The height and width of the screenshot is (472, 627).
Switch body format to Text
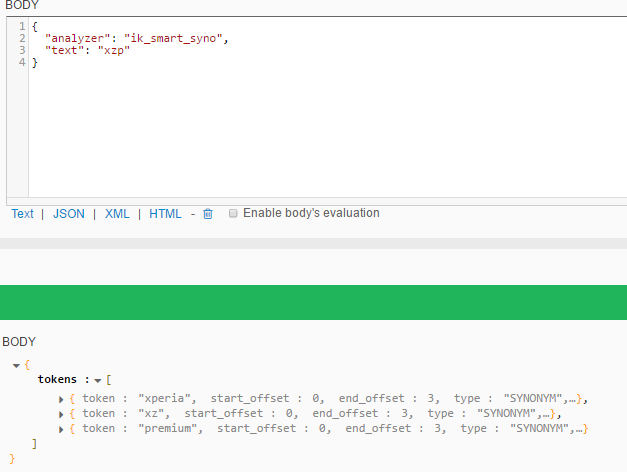pos(22,214)
